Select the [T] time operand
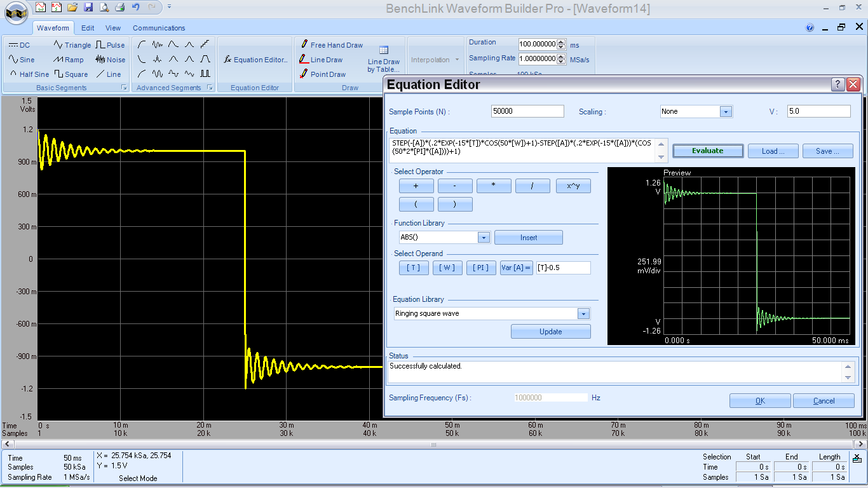868x488 pixels. pyautogui.click(x=414, y=268)
